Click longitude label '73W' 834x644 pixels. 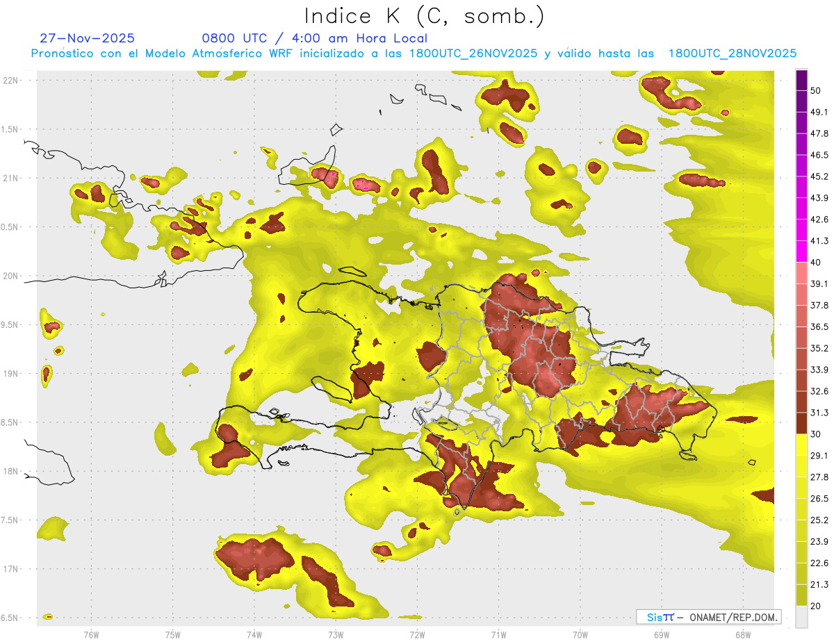pos(336,635)
